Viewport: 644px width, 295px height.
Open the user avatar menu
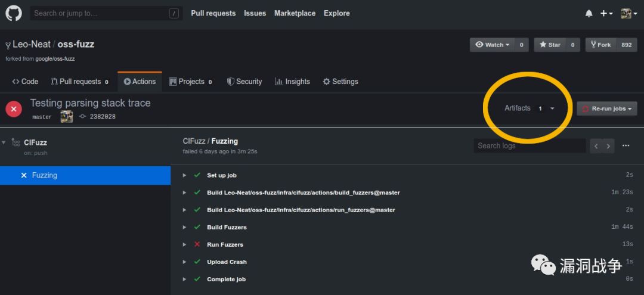point(628,14)
